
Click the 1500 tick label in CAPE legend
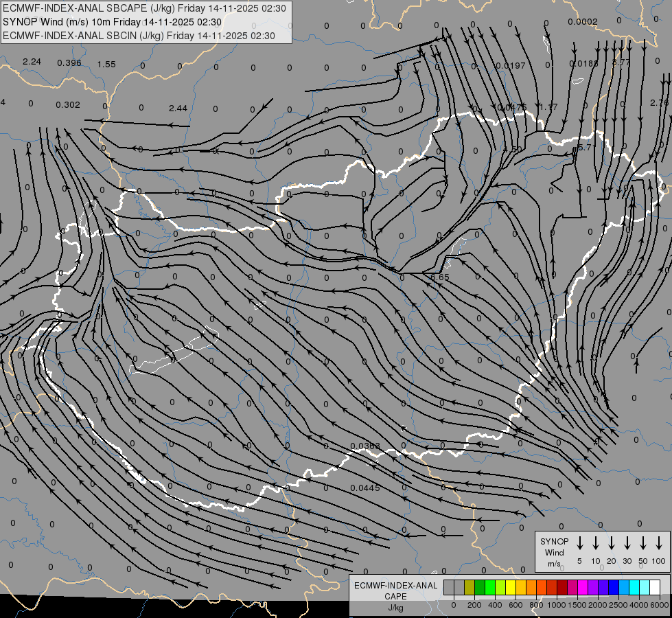(577, 605)
